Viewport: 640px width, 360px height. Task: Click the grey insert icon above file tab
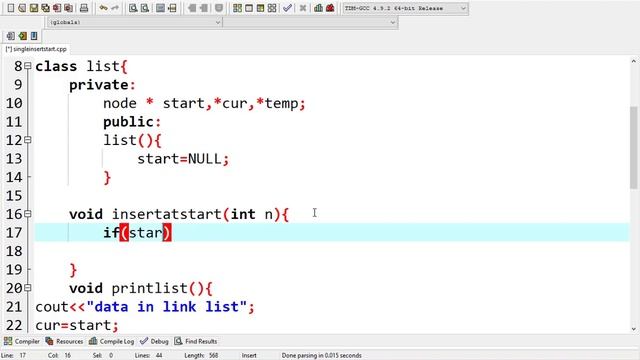coord(11,36)
